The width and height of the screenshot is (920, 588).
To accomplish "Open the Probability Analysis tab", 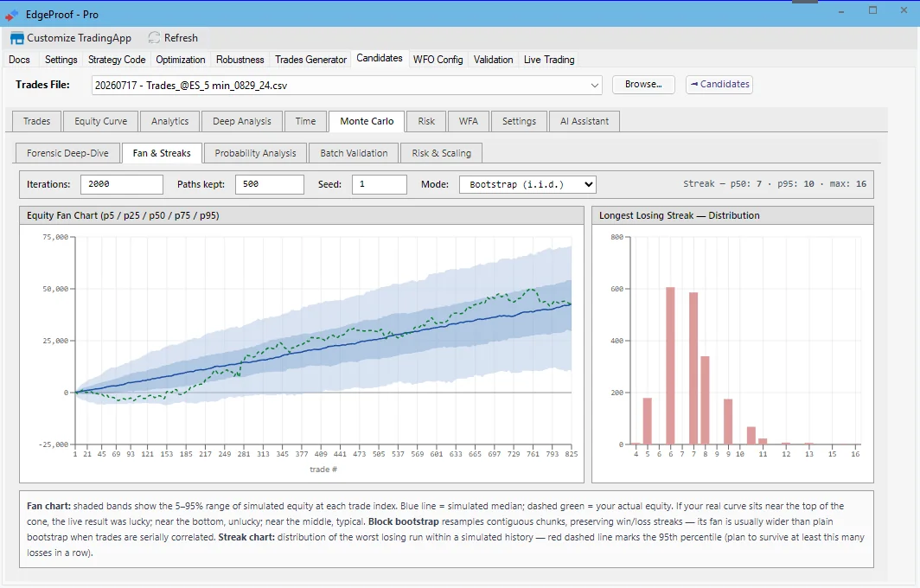I will tap(255, 153).
